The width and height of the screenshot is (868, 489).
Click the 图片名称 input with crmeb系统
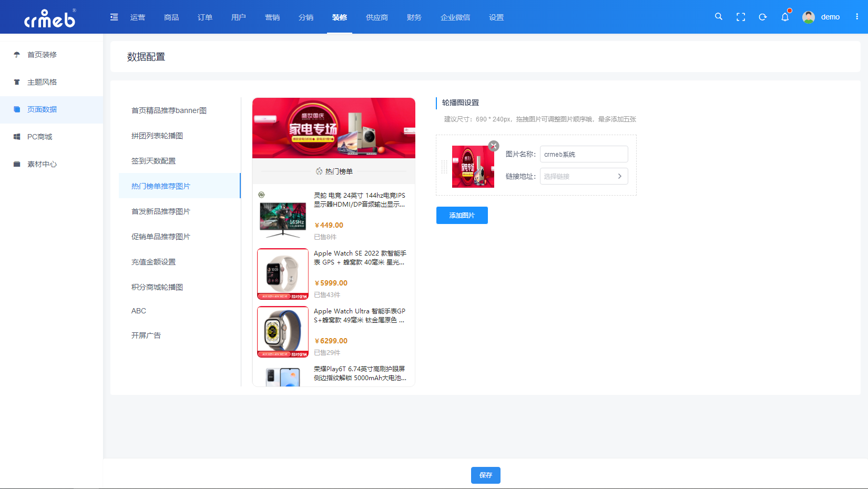[x=584, y=154]
